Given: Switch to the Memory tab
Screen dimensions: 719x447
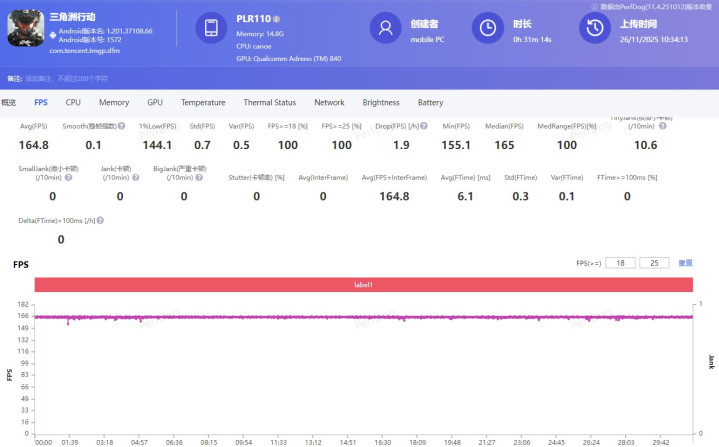Looking at the screenshot, I should point(113,102).
